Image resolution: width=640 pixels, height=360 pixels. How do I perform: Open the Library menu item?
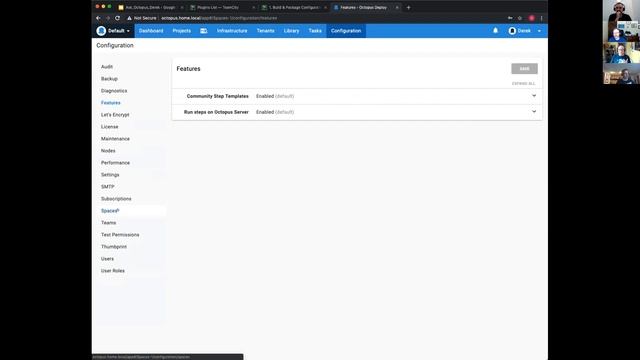(x=291, y=31)
